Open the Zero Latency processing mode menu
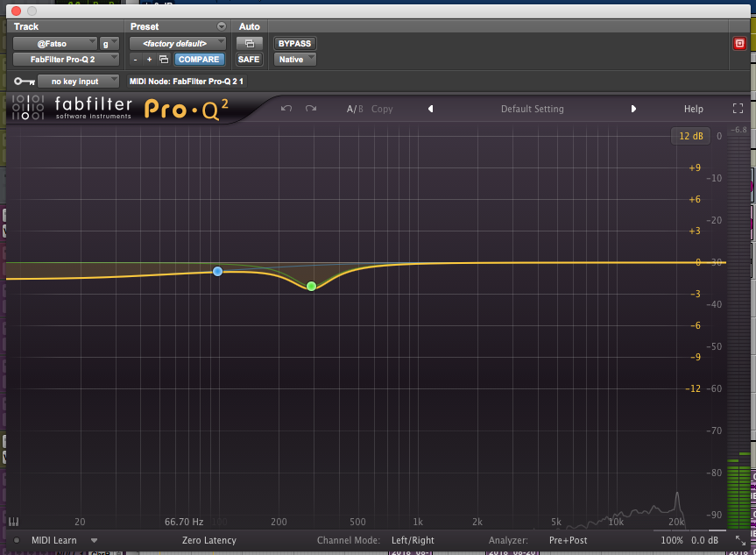Screen dimensions: 756x555 [209, 540]
